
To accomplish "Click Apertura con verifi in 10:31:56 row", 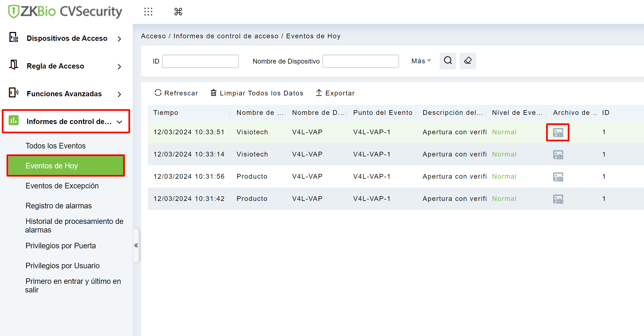I will tap(455, 176).
